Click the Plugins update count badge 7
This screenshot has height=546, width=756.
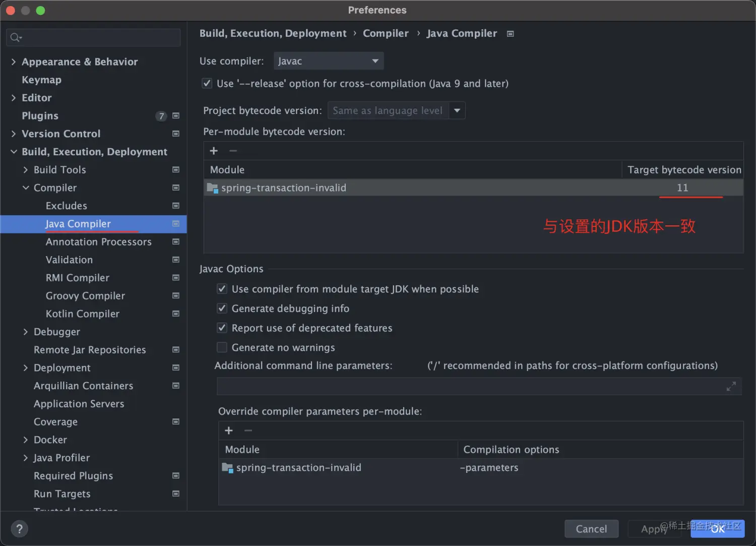click(161, 116)
